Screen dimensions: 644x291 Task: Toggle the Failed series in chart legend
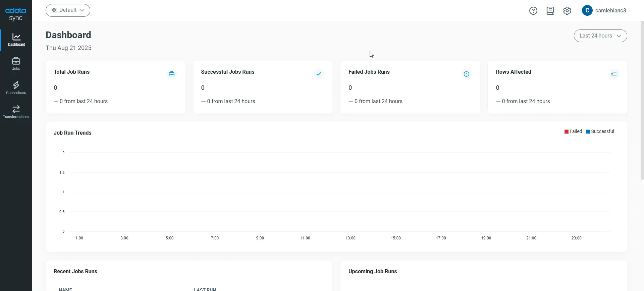pos(573,132)
